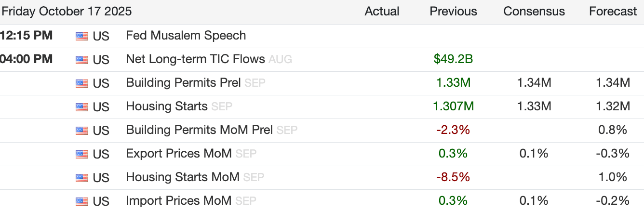Click the Previous column header
644x211 pixels.
tap(453, 12)
